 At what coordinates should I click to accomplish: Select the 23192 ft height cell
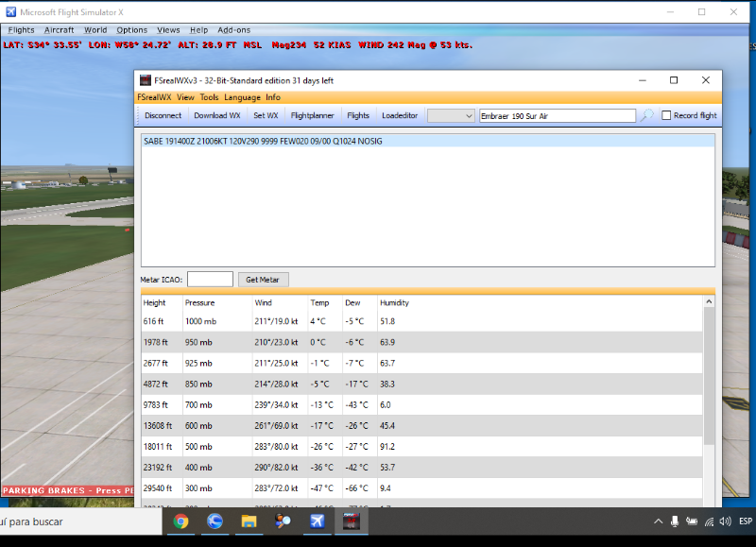coord(157,468)
